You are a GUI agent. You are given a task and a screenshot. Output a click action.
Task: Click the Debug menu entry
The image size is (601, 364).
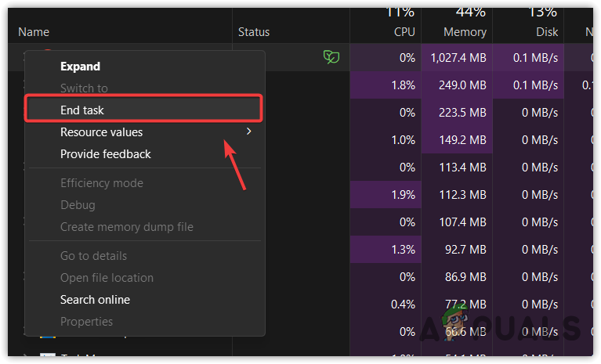click(78, 205)
